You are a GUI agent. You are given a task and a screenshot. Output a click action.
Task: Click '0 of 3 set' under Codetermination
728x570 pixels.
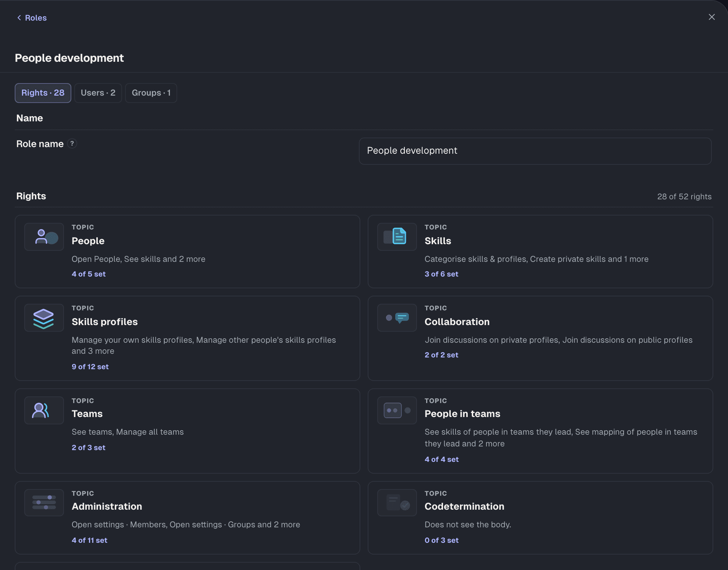pyautogui.click(x=442, y=540)
